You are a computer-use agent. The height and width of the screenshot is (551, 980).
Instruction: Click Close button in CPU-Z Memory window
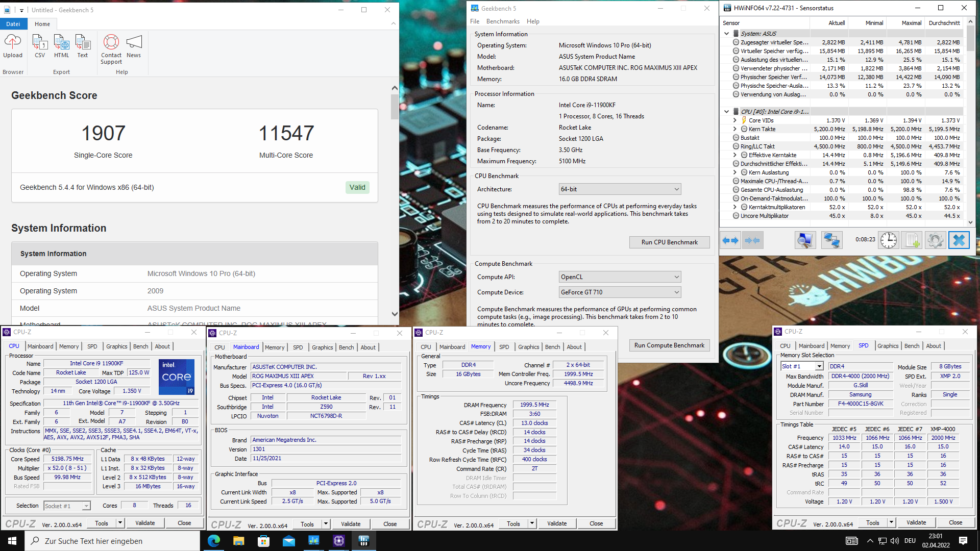[596, 523]
